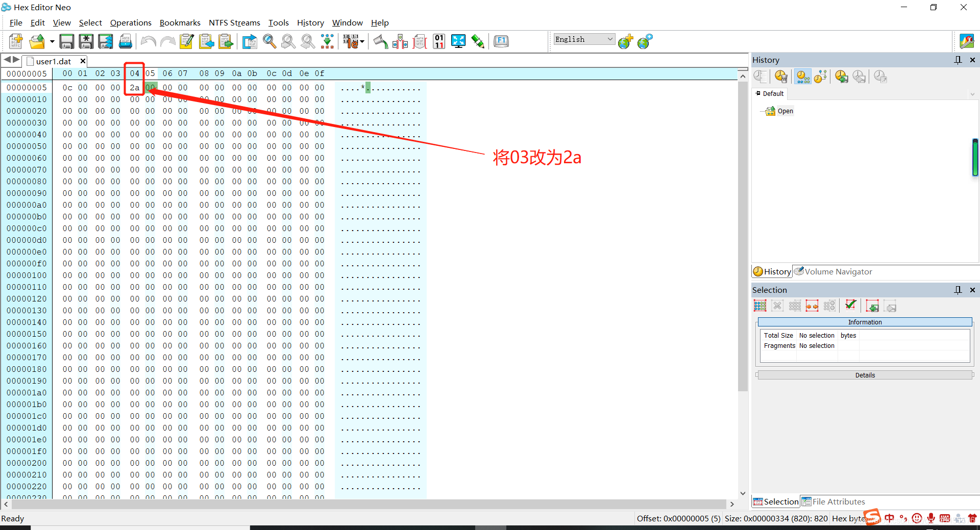Close the History panel
Viewport: 980px width, 530px height.
tap(973, 60)
